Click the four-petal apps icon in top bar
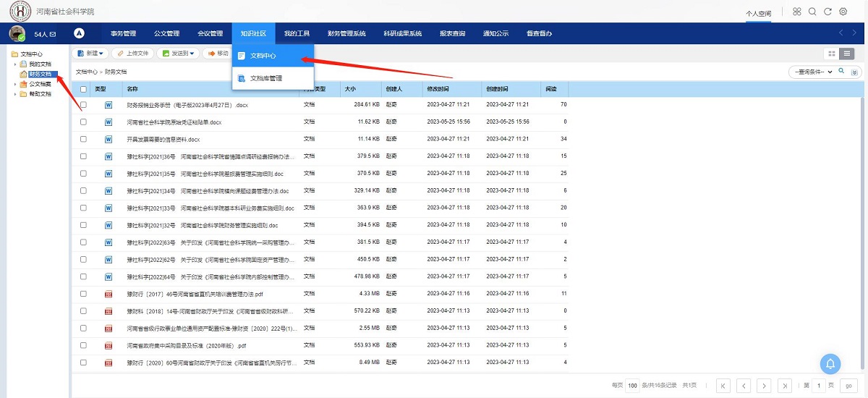Screen dimensions: 868x398 click(x=797, y=12)
